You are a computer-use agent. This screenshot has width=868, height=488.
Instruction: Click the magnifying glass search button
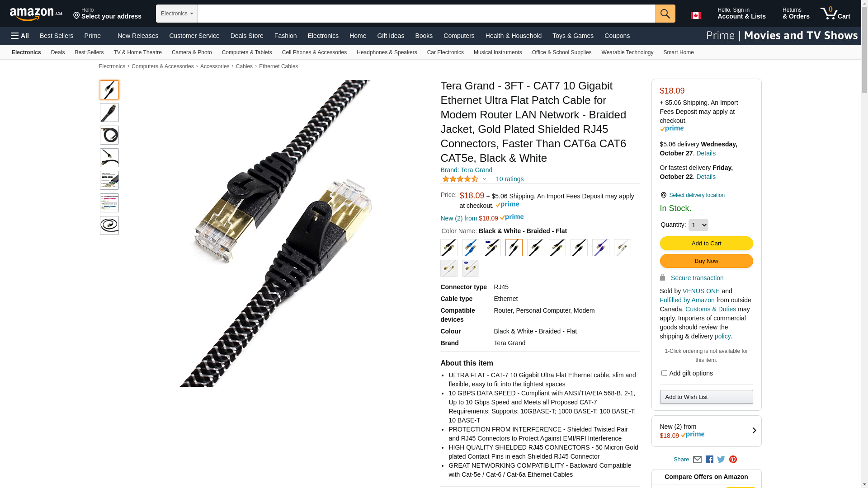pos(665,14)
